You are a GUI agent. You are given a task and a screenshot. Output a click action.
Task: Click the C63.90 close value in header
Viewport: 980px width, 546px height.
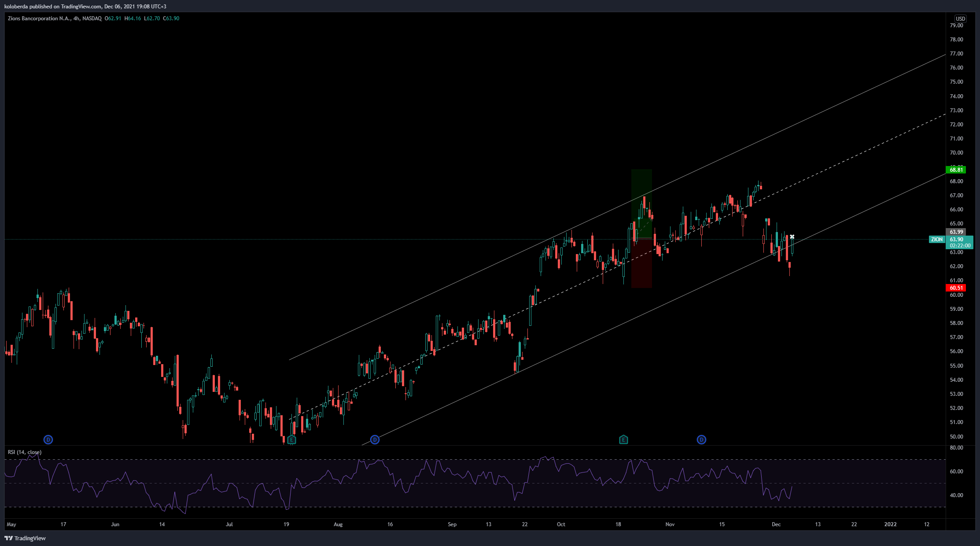tap(171, 18)
